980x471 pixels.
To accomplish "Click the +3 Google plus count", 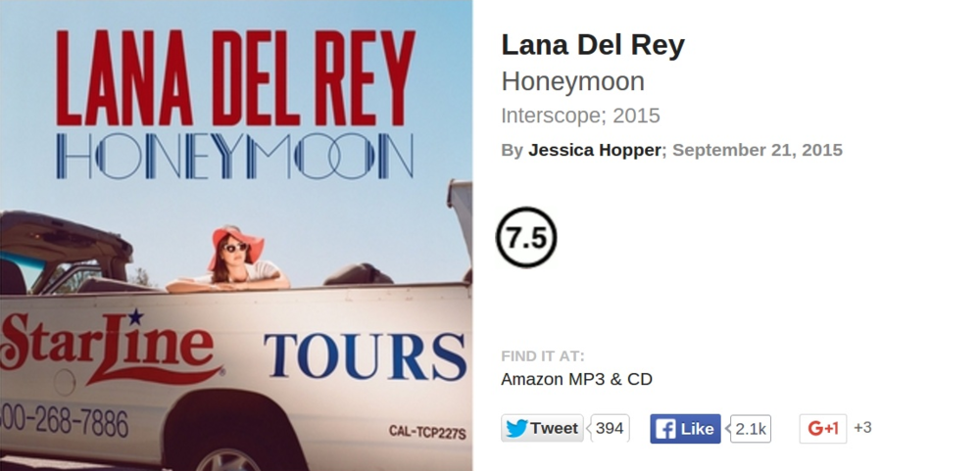I will tap(862, 428).
